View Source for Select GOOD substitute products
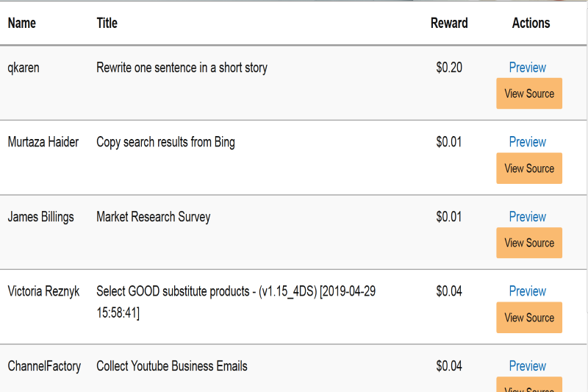Image resolution: width=588 pixels, height=392 pixels. tap(529, 318)
